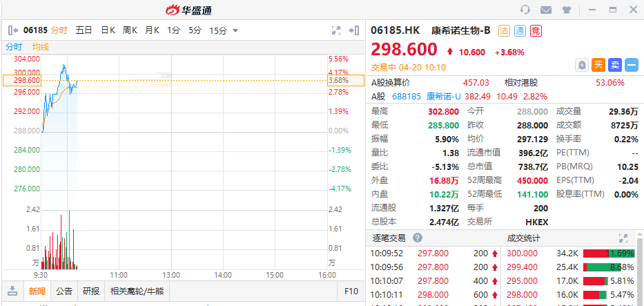This screenshot has height=306, width=644.
Task: Switch to 分时 chart tab
Action: [59, 30]
